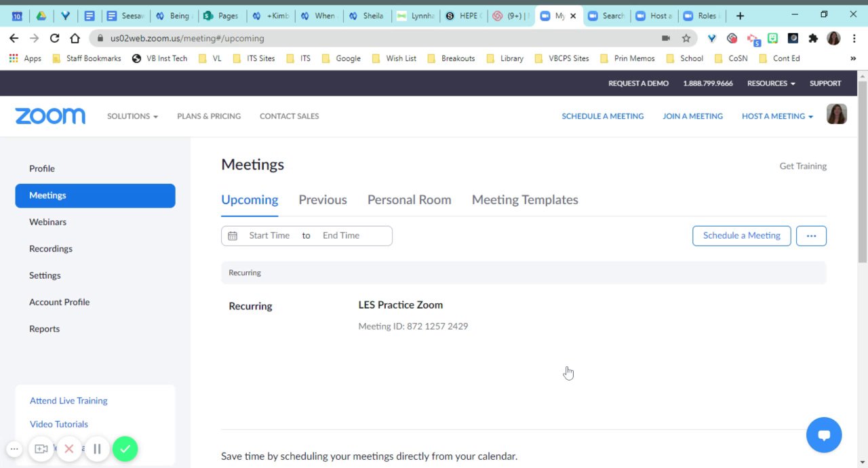The image size is (868, 468).
Task: Click the calendar icon in date range
Action: 233,236
